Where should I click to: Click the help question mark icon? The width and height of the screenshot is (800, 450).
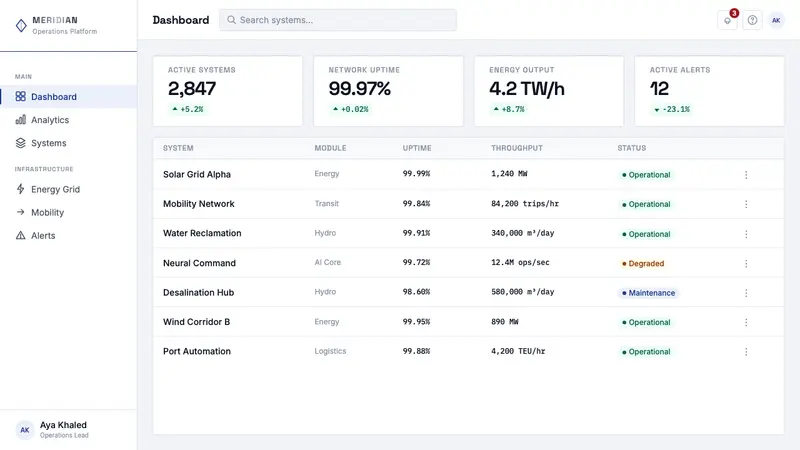click(x=752, y=20)
